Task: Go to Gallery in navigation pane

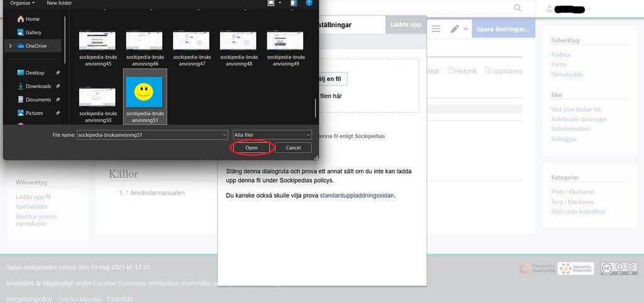Action: click(33, 32)
